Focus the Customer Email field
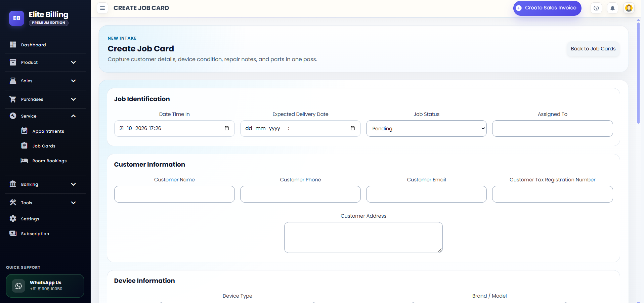 pyautogui.click(x=426, y=194)
